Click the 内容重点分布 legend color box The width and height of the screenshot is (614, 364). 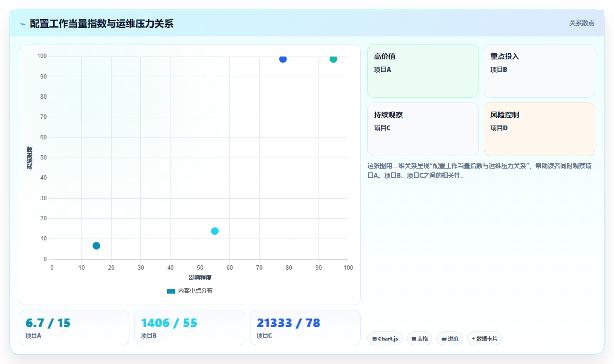[171, 291]
